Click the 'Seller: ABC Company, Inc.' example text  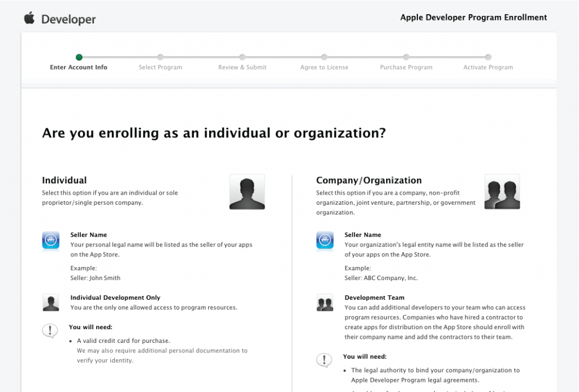coord(381,278)
